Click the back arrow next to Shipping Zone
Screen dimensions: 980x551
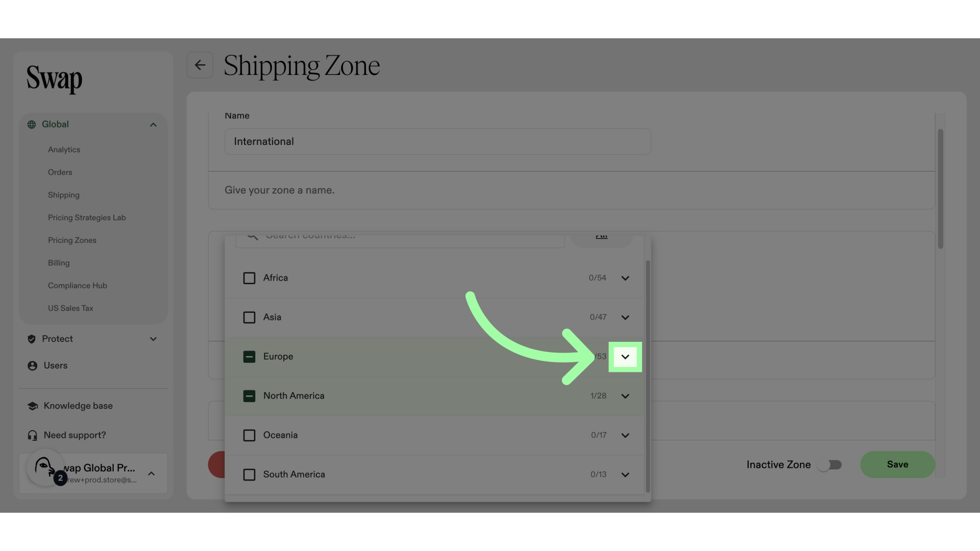tap(200, 65)
